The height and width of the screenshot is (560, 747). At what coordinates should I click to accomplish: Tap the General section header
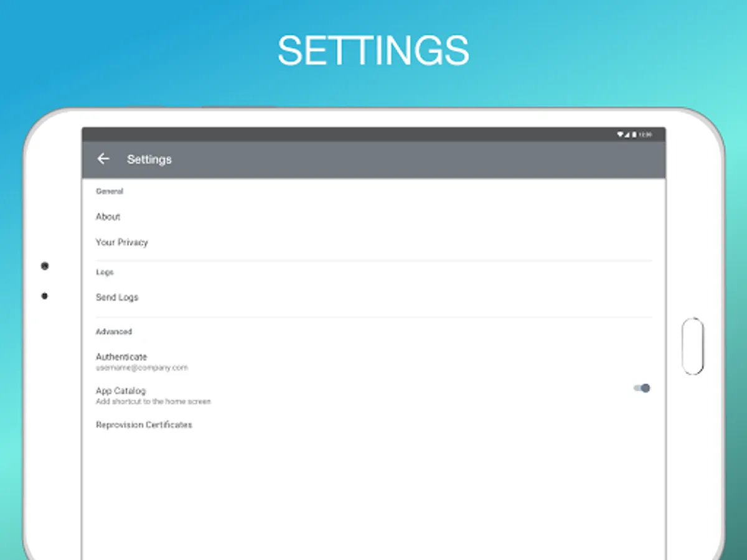click(x=110, y=192)
